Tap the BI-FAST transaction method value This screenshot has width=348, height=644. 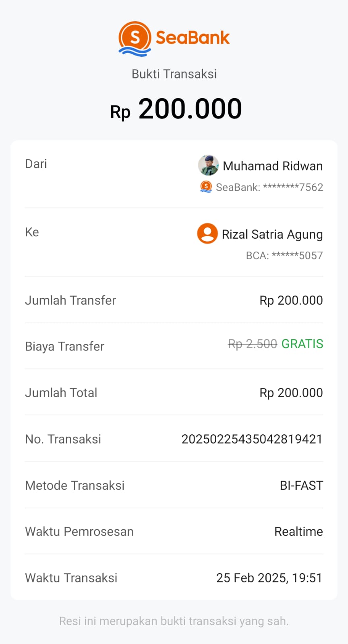pos(301,485)
